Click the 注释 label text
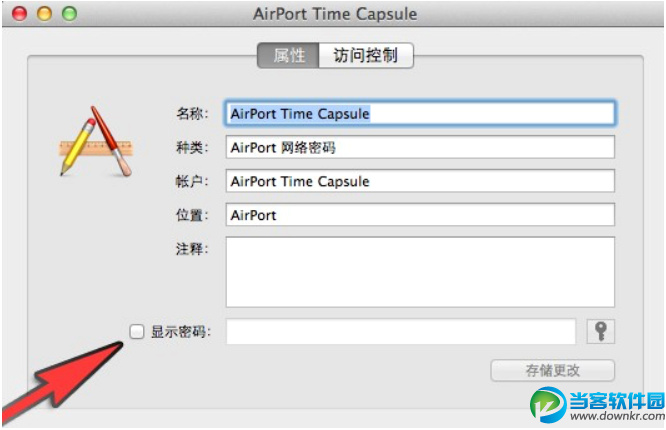666x430 pixels. tap(192, 249)
